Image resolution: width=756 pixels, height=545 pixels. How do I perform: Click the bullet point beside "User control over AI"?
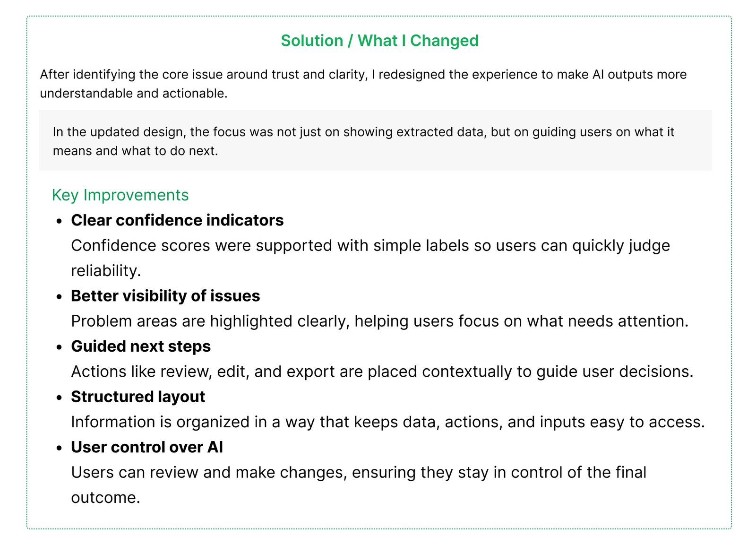[x=59, y=448]
